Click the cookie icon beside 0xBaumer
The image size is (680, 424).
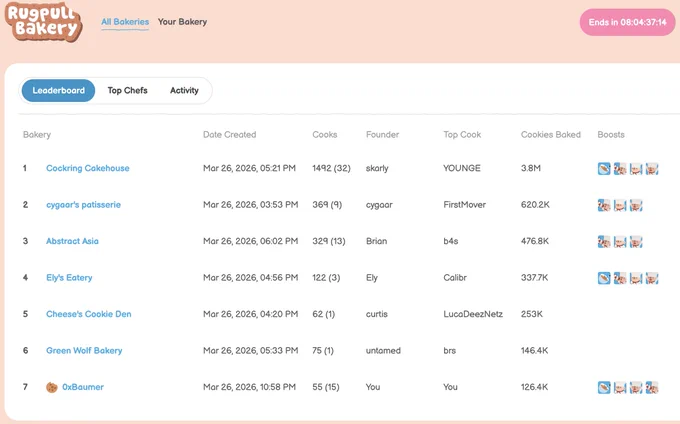pyautogui.click(x=52, y=387)
